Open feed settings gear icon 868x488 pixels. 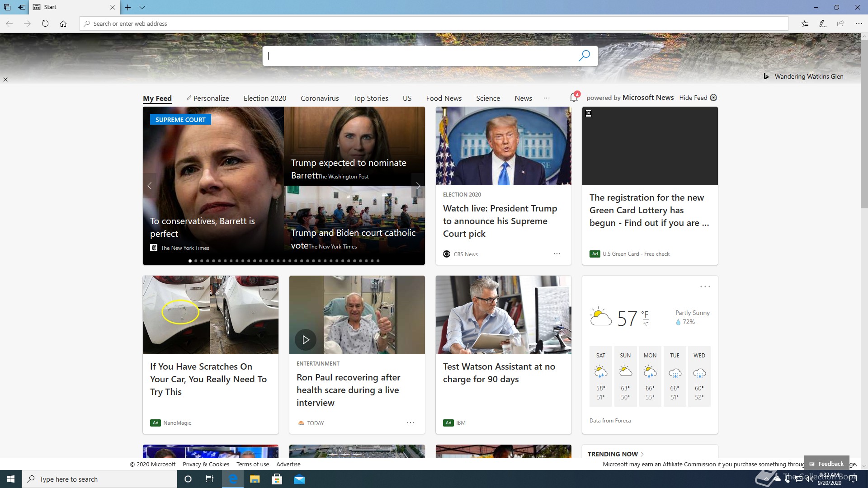pos(713,98)
